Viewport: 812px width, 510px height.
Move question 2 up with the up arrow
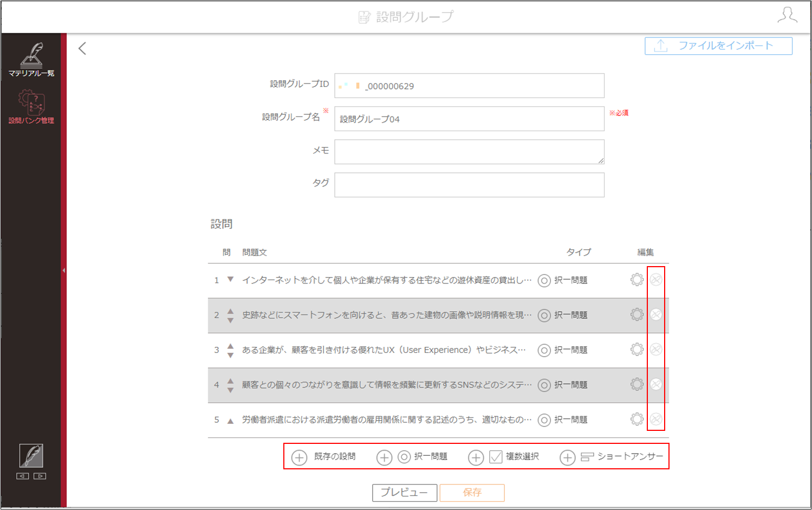[230, 311]
